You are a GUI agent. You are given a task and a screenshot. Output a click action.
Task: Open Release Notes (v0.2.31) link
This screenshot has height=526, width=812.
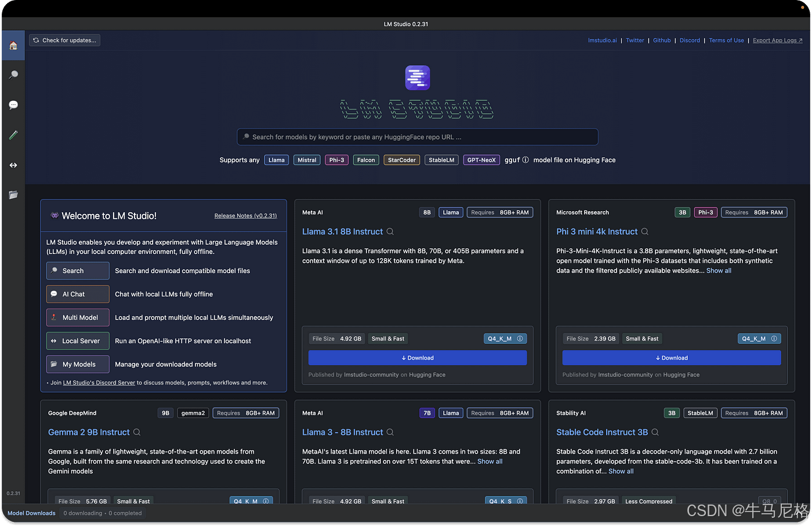pyautogui.click(x=245, y=216)
